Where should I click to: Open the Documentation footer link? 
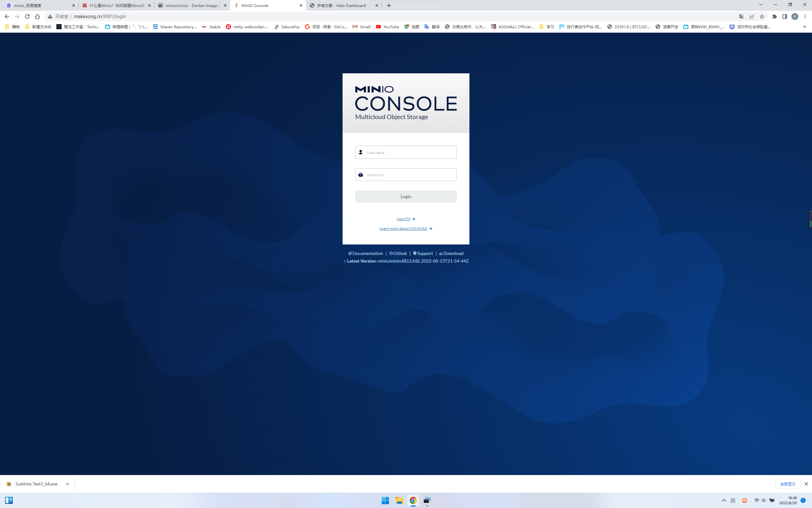[x=365, y=253]
